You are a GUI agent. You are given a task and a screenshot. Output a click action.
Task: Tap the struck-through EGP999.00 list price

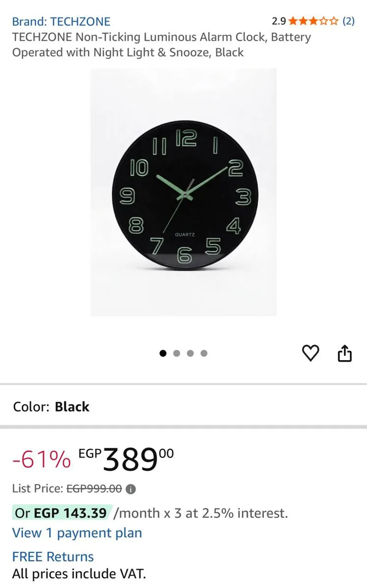click(94, 489)
